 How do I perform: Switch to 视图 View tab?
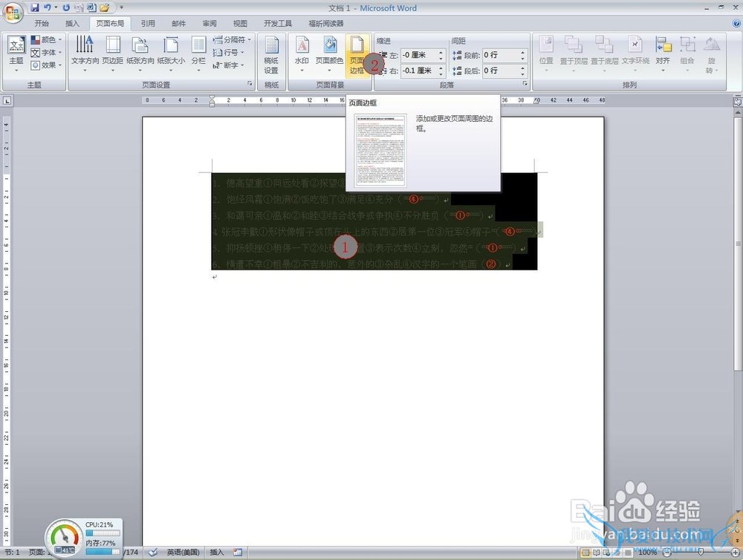point(240,23)
